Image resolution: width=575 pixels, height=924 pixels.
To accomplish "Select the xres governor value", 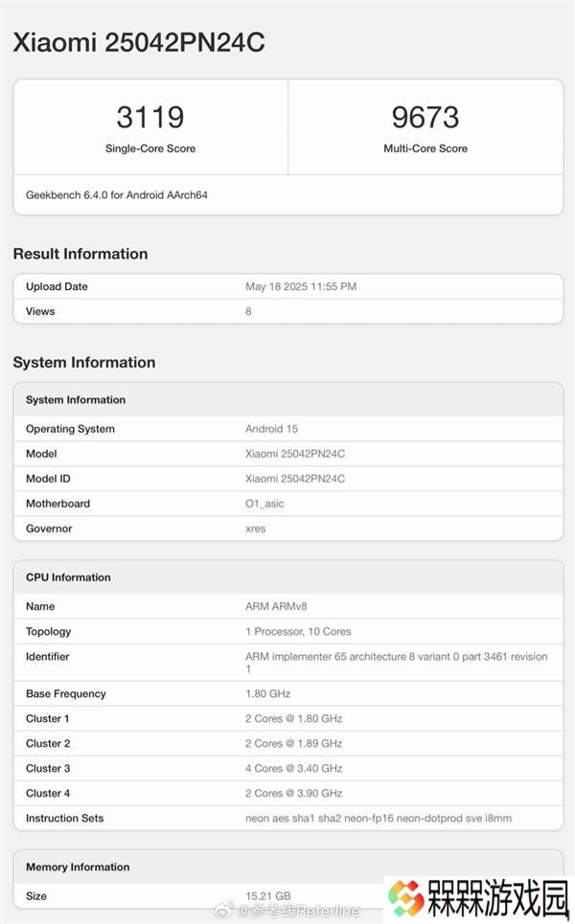I will (255, 529).
